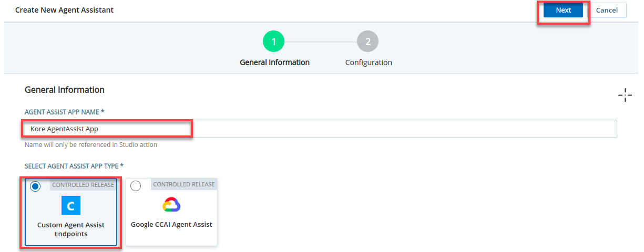Click the Google CCAI Agent Assist card label

point(171,224)
